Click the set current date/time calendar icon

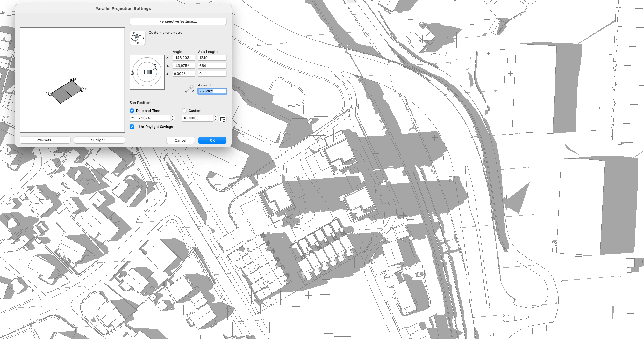coord(223,119)
